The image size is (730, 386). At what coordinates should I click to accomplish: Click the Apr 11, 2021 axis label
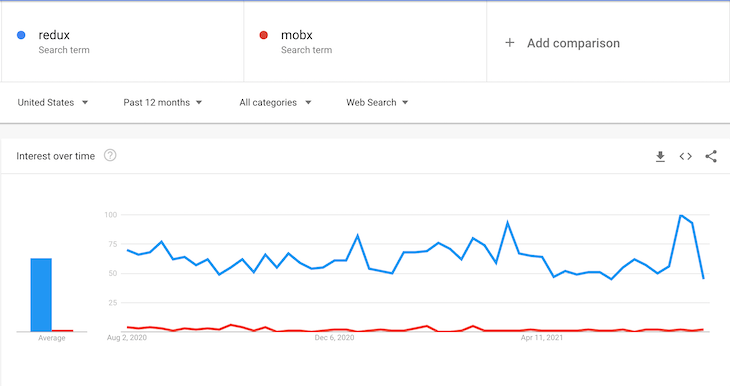coord(542,338)
